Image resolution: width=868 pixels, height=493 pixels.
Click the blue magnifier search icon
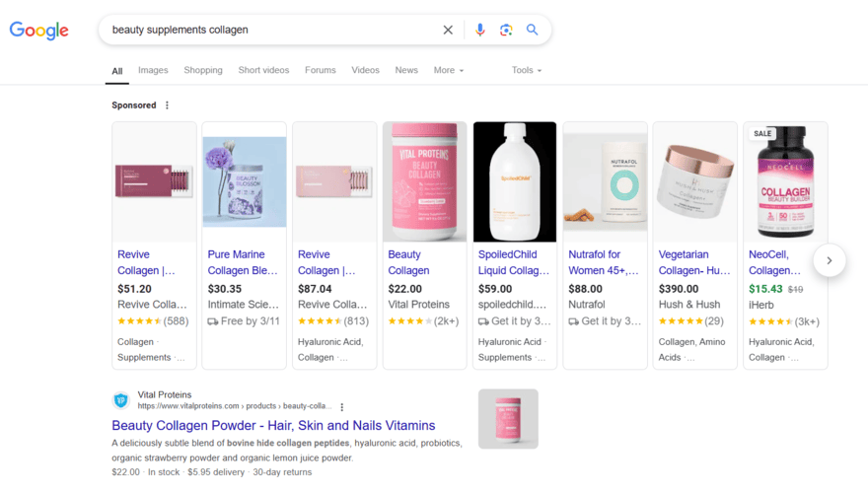pos(532,30)
